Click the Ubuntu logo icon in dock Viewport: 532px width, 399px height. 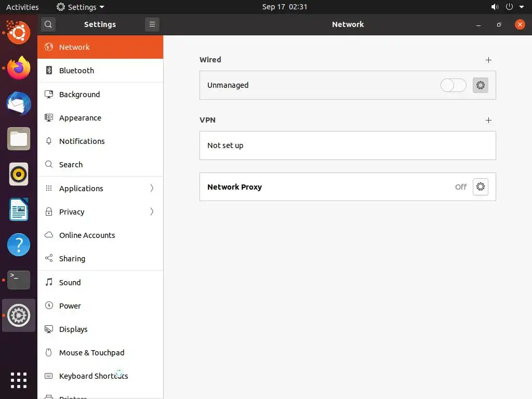(x=19, y=33)
